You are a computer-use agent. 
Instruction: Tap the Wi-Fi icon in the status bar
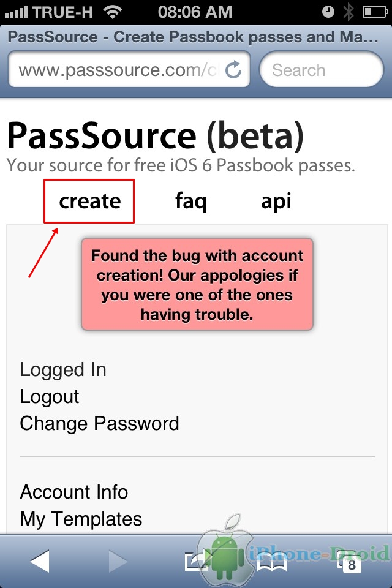click(112, 12)
